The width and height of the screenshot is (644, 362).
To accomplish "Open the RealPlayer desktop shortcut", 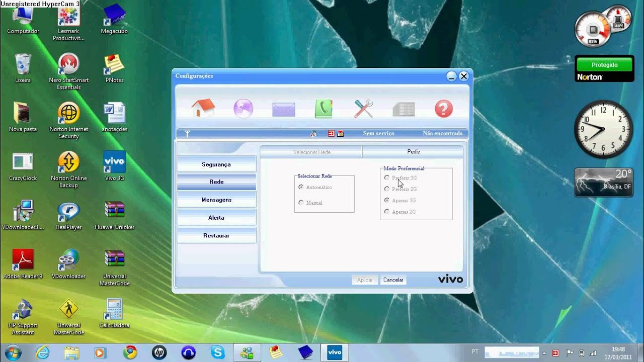I will tap(69, 216).
